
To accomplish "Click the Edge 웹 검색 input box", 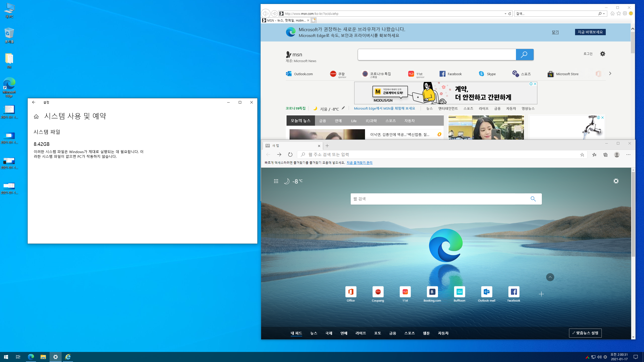I will click(x=440, y=199).
